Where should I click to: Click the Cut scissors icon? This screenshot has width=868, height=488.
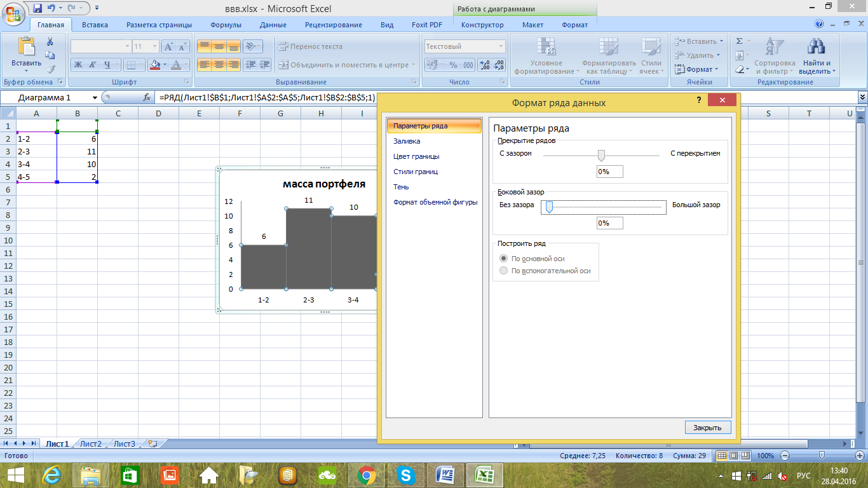(x=50, y=42)
